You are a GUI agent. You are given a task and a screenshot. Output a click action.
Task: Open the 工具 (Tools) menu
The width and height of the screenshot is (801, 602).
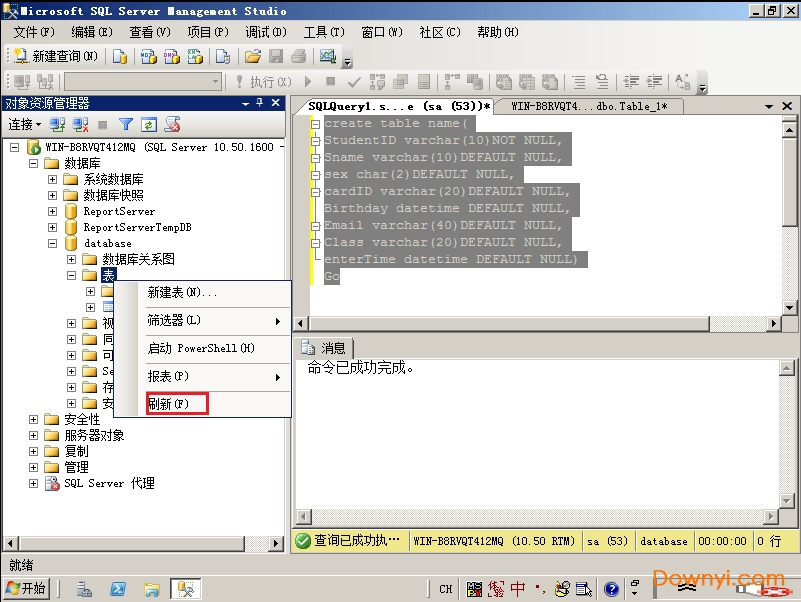[323, 32]
